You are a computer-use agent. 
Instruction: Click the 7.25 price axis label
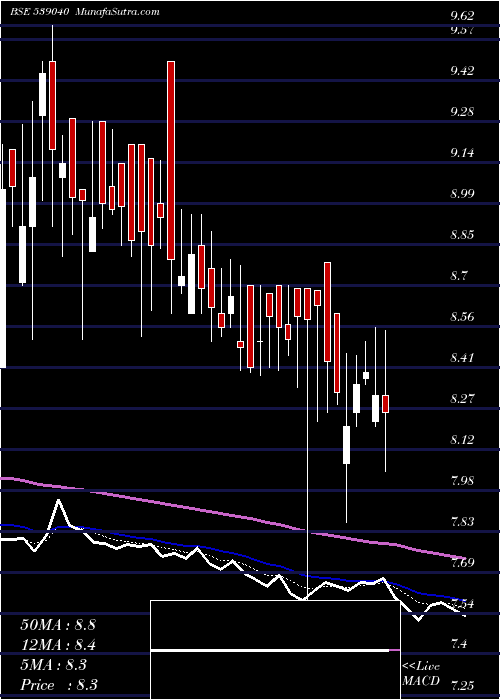tap(462, 685)
